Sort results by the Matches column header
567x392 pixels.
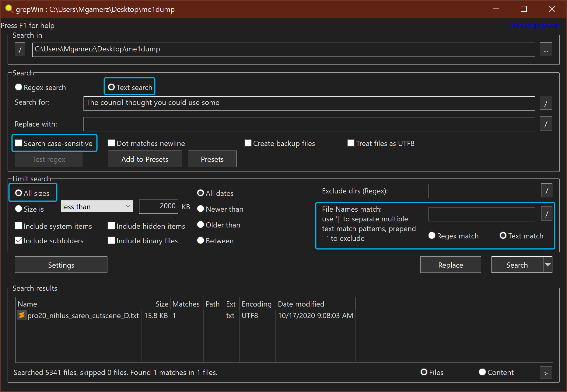coord(187,304)
